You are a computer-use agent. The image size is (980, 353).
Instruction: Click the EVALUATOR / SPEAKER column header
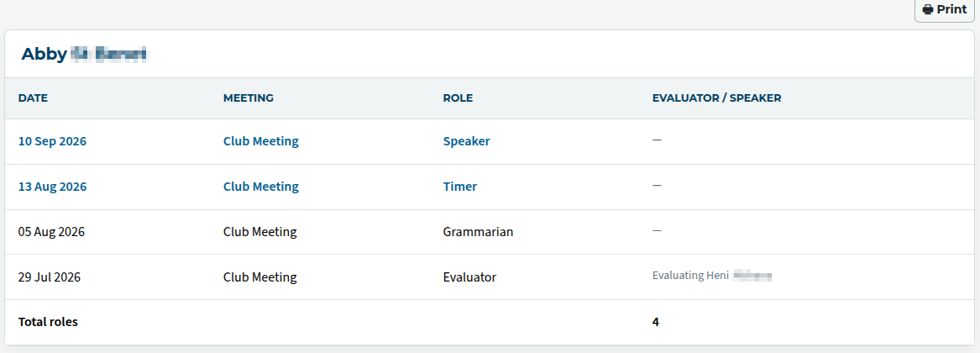716,98
